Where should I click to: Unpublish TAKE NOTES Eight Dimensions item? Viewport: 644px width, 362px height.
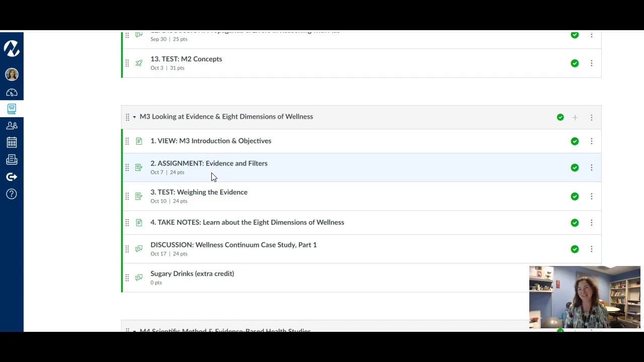(x=575, y=223)
